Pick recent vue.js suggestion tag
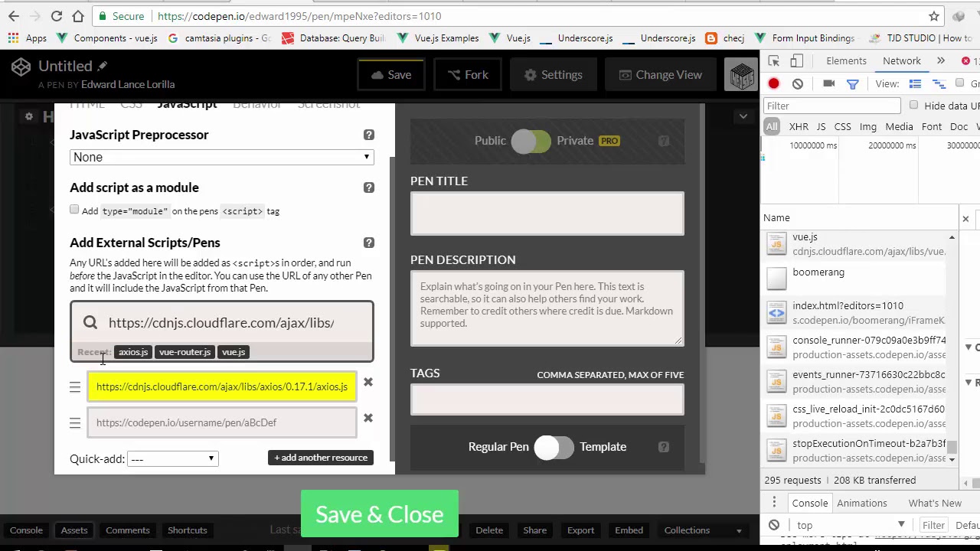This screenshot has width=980, height=551. (x=233, y=352)
